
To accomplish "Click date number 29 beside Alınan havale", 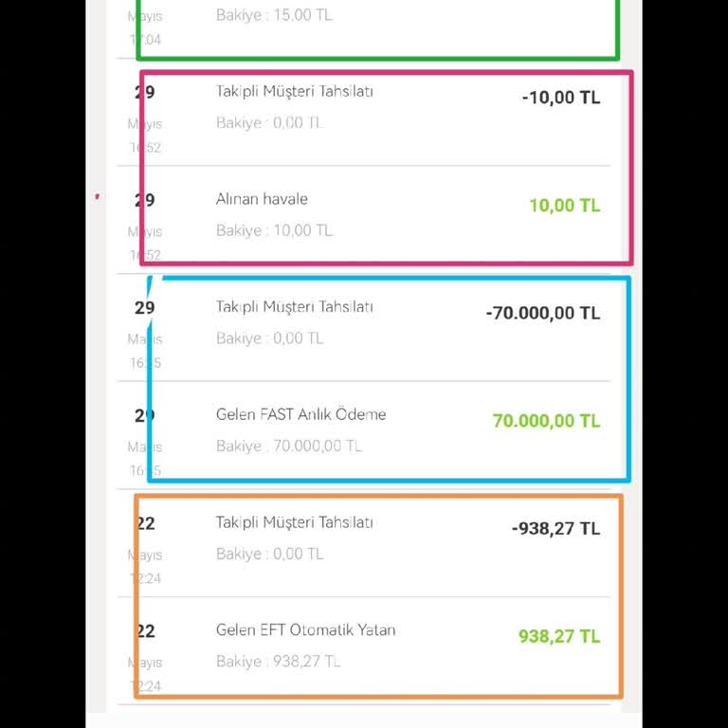I will coord(145,200).
